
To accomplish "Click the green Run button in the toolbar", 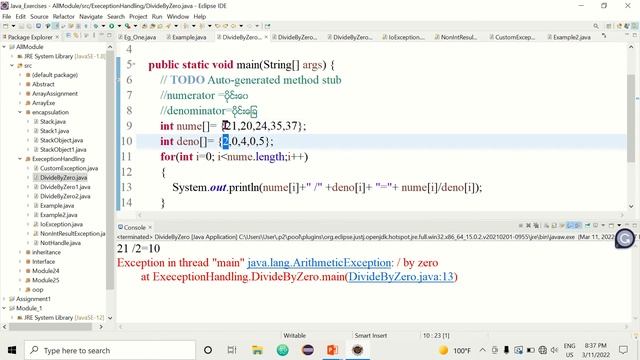I will point(111,26).
